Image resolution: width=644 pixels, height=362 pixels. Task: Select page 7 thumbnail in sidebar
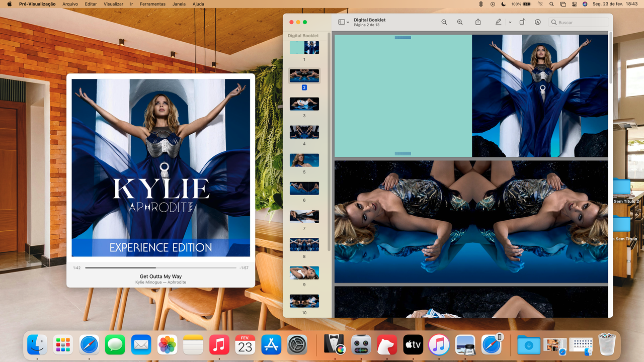tap(304, 217)
